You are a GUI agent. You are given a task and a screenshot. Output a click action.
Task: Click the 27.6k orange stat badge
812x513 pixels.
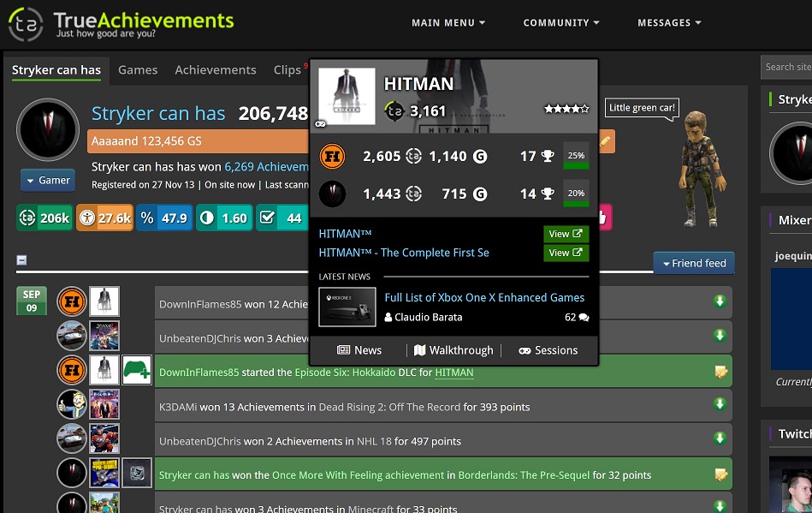pos(104,218)
